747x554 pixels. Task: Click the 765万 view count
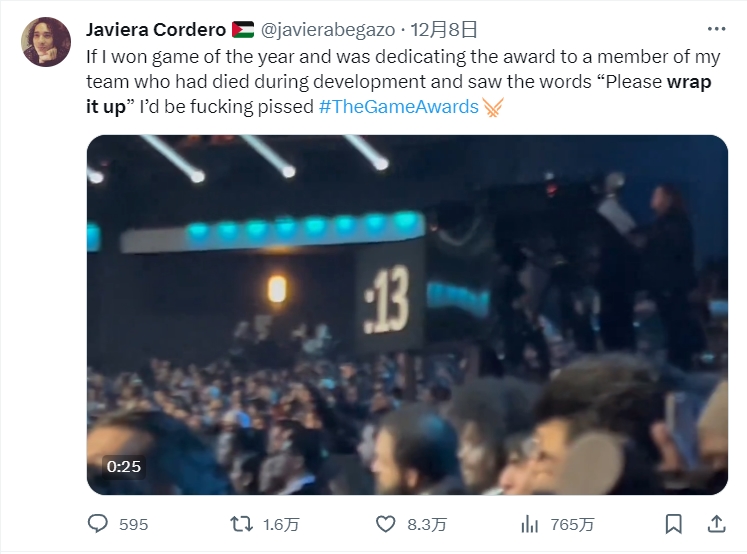(572, 524)
